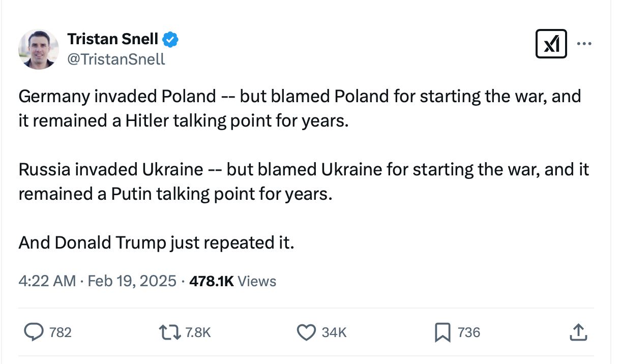The height and width of the screenshot is (364, 620).
Task: Click the Feb 19, 2025 date
Action: pos(132,281)
